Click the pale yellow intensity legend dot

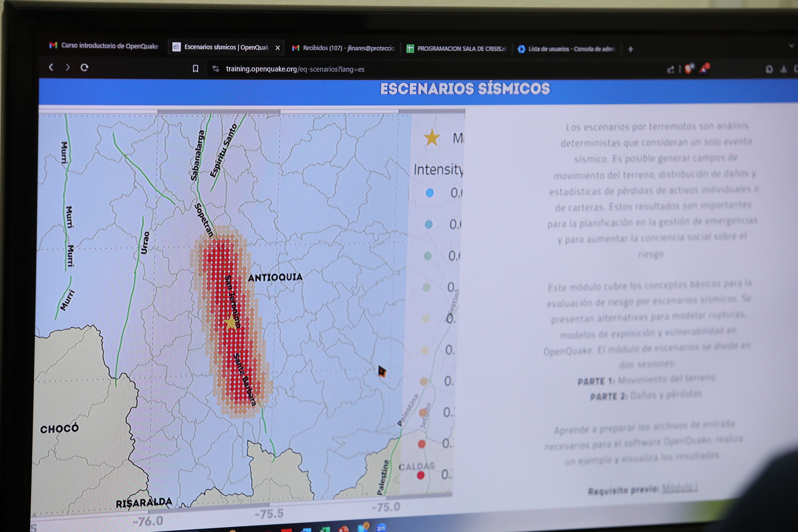(425, 319)
